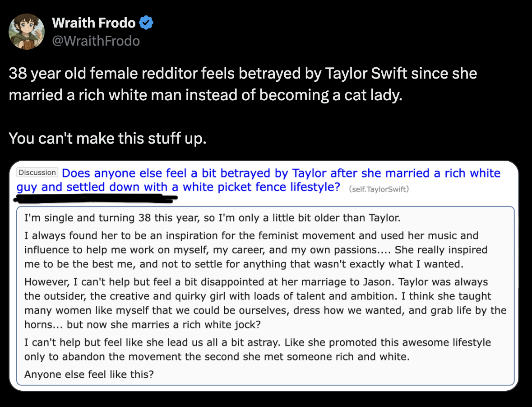Click the blacked-out username scribble
532x407 pixels.
(95, 198)
